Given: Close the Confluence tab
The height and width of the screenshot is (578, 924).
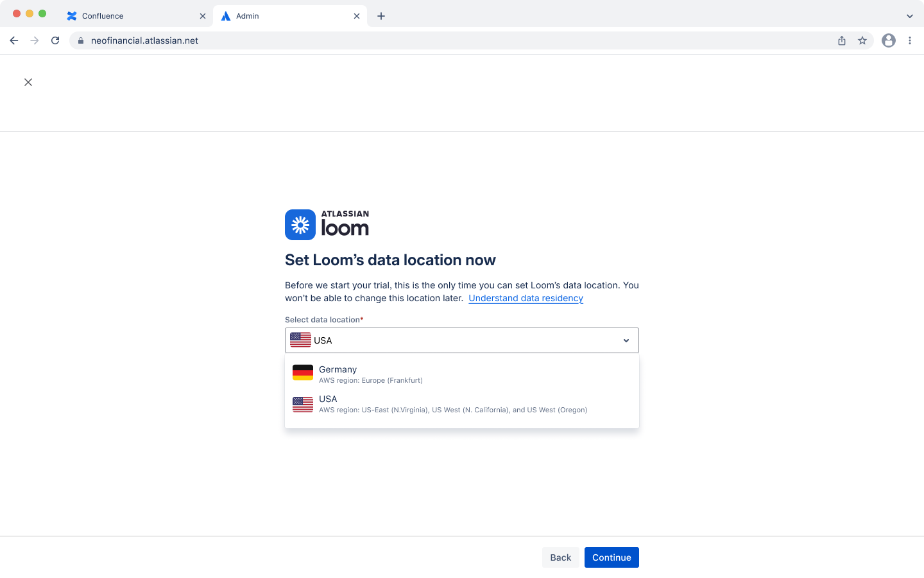Looking at the screenshot, I should pos(203,16).
